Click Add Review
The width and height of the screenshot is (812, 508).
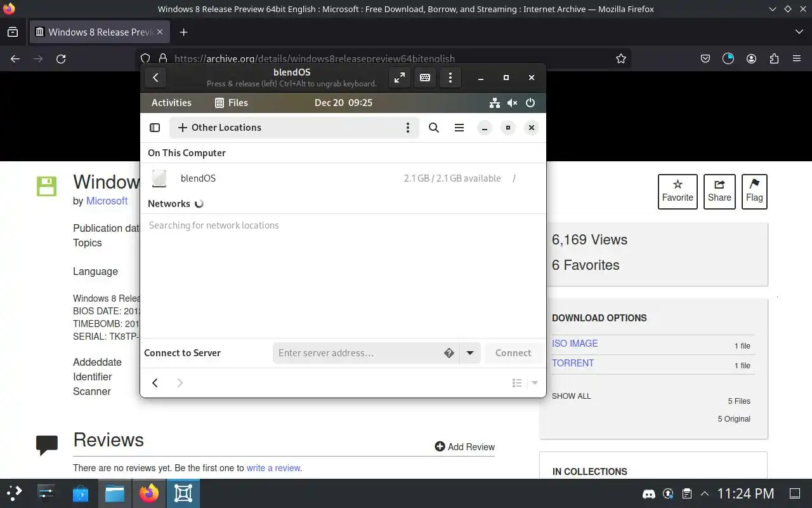[465, 447]
